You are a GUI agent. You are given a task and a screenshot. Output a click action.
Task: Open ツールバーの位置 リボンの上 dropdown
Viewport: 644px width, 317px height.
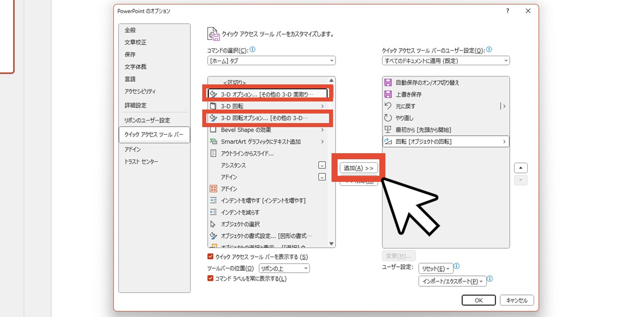click(x=284, y=268)
